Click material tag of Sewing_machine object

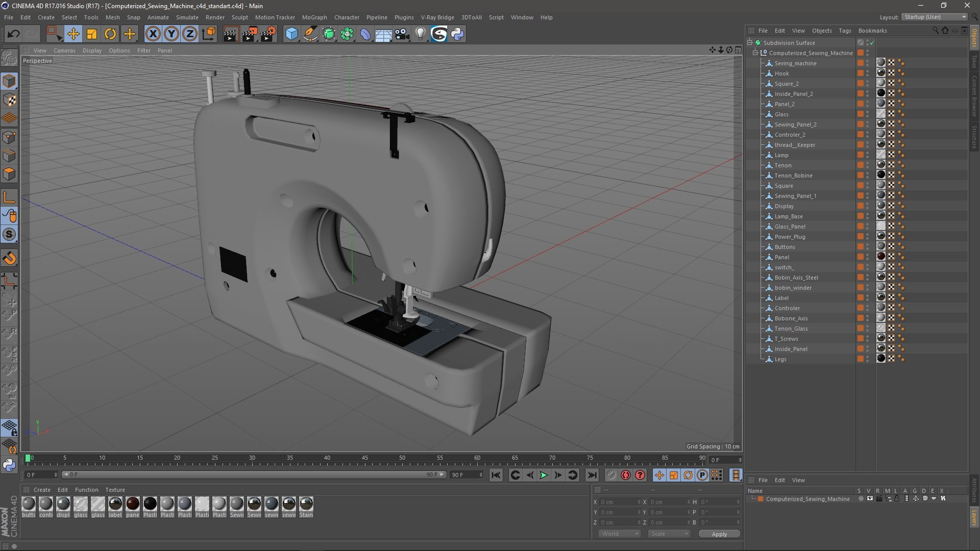pyautogui.click(x=881, y=63)
